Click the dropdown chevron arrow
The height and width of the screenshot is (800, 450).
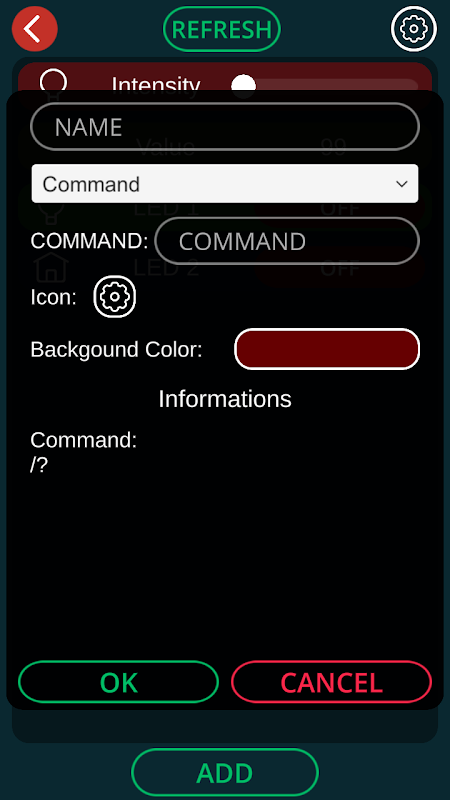pyautogui.click(x=402, y=184)
